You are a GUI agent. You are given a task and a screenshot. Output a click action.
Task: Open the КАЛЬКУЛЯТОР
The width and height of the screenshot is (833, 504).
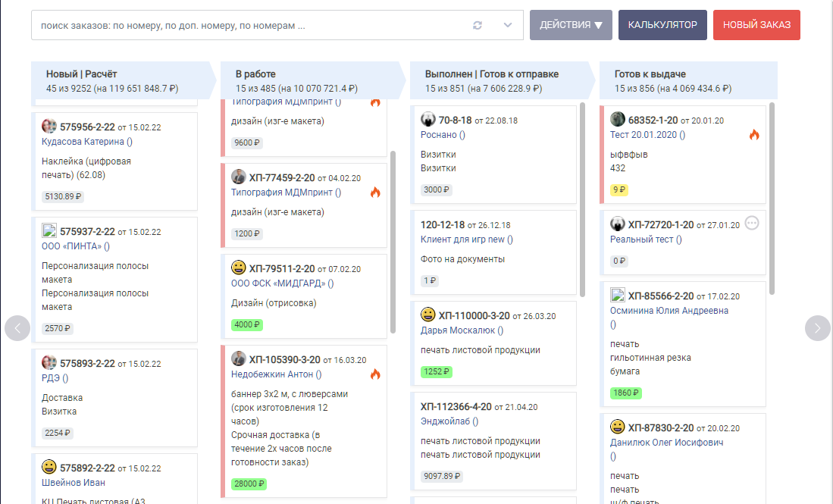(662, 25)
